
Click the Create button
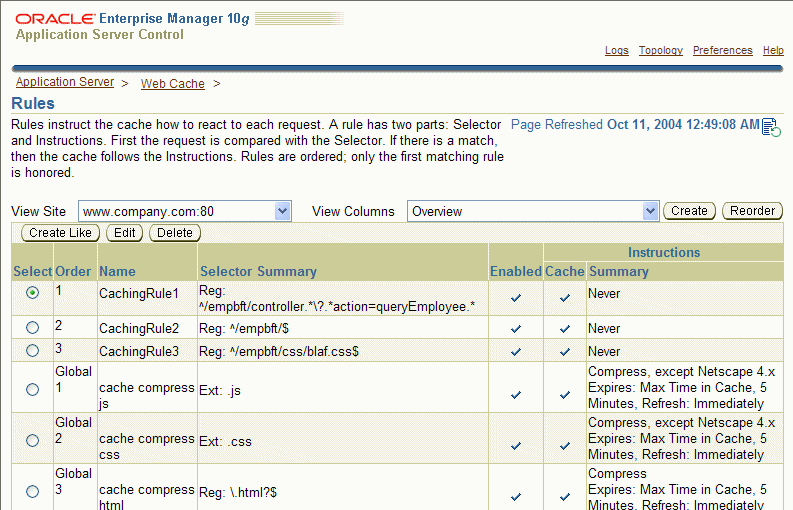689,210
